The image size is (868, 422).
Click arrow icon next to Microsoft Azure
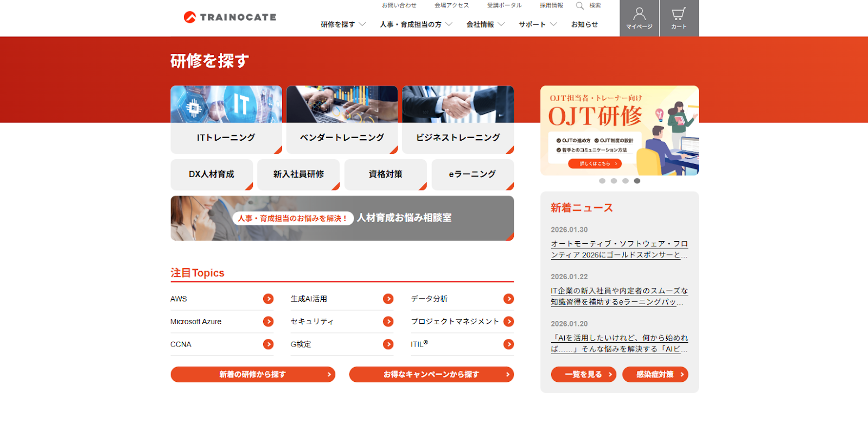click(268, 322)
